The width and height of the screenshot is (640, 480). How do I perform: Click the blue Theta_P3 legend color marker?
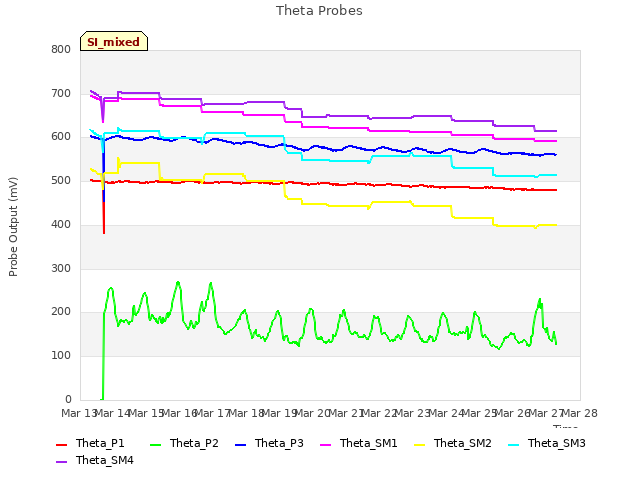(x=241, y=444)
